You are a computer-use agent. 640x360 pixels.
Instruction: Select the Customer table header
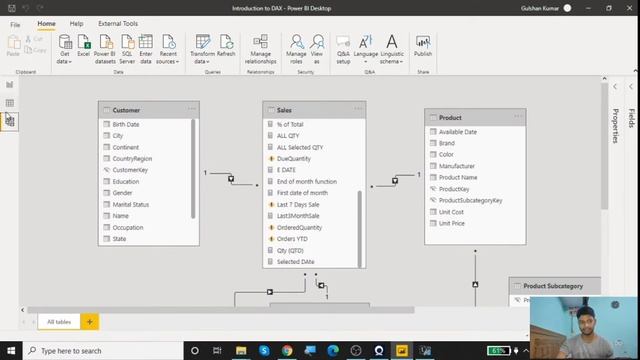click(149, 110)
